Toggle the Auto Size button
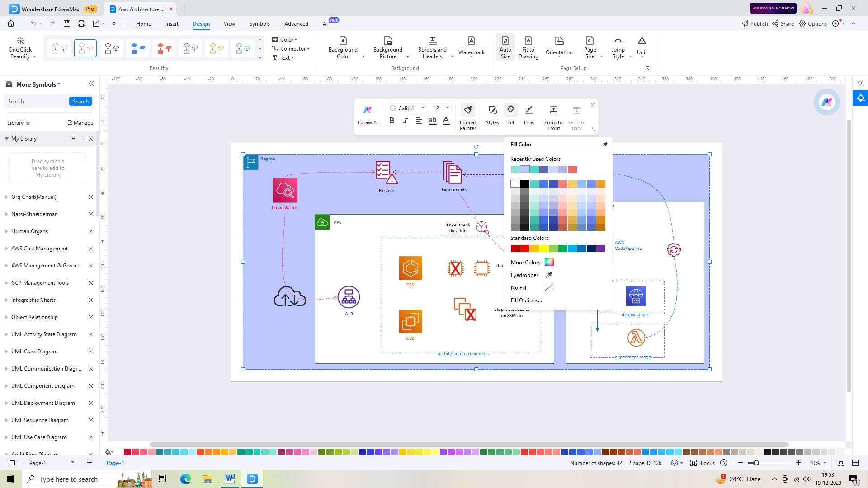Screen dimensions: 868x488 coord(505,47)
